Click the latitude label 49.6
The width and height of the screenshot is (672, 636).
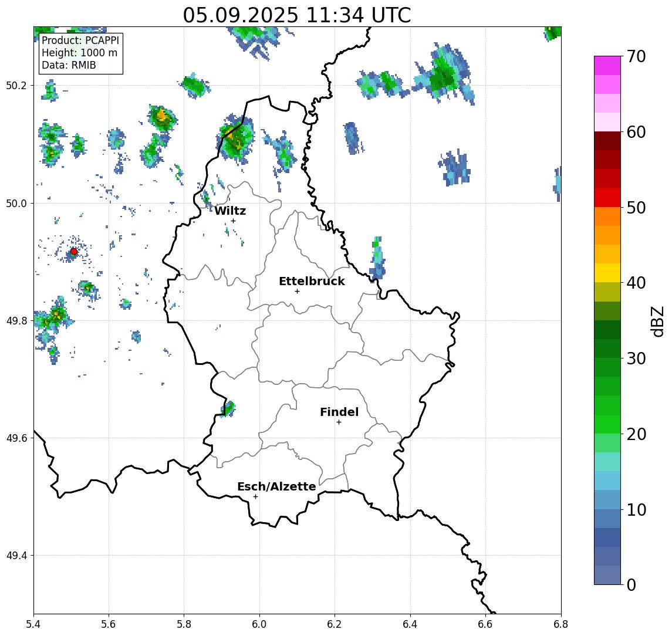(x=16, y=438)
